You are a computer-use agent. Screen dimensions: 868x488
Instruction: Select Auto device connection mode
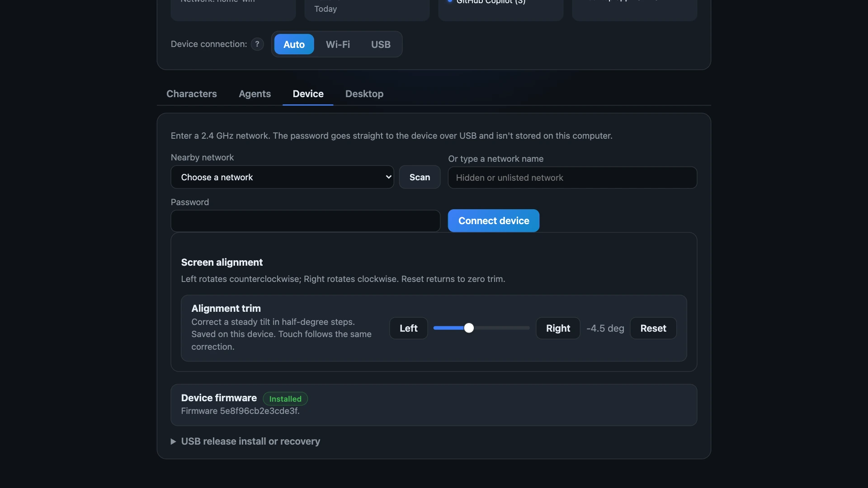[294, 44]
